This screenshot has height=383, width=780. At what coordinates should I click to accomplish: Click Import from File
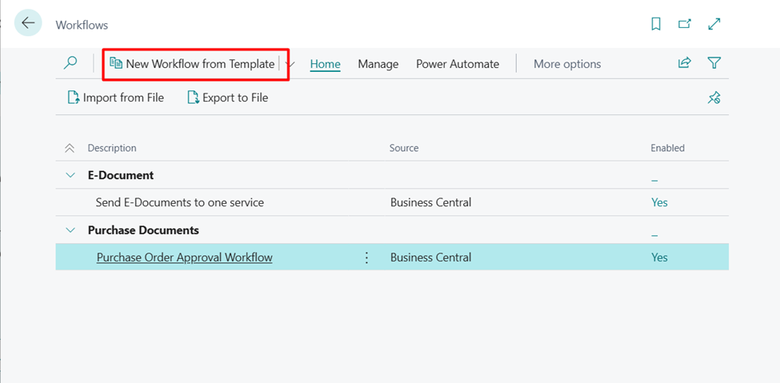point(115,98)
